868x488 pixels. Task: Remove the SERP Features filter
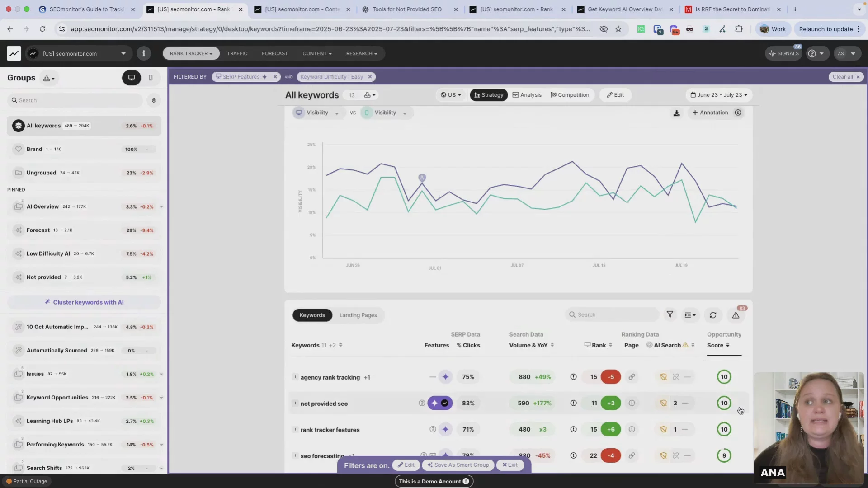point(275,77)
